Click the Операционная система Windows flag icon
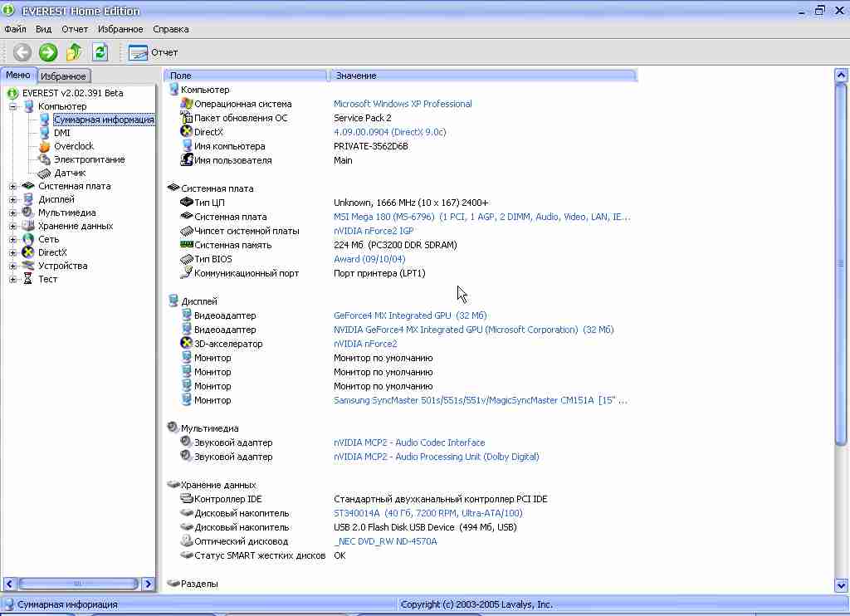850x616 pixels. coord(187,104)
